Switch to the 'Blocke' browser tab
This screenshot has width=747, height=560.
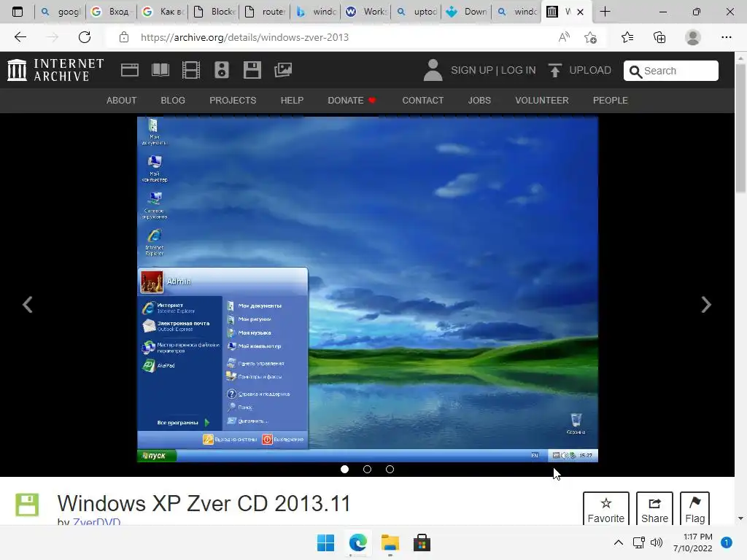(214, 12)
